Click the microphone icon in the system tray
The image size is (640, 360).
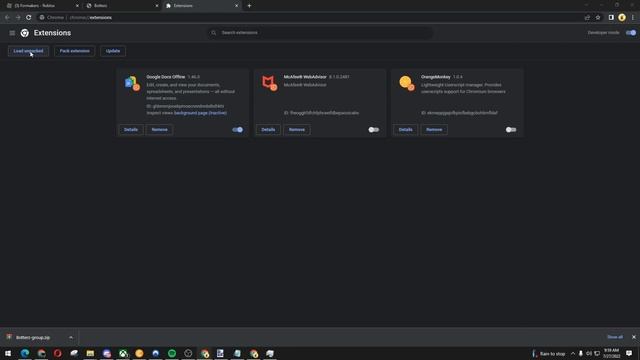click(580, 353)
